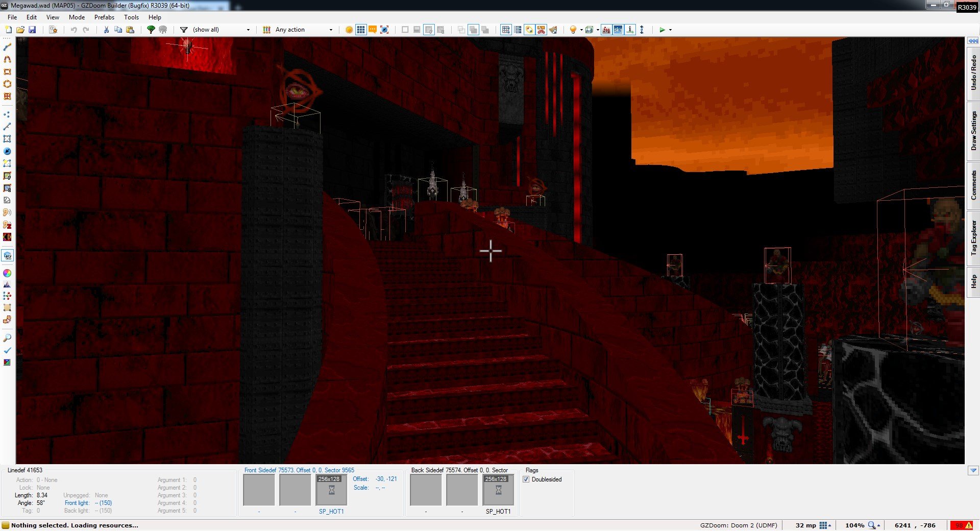Collapse the info panel with bottom-right arrow
The height and width of the screenshot is (531, 980).
(x=973, y=470)
